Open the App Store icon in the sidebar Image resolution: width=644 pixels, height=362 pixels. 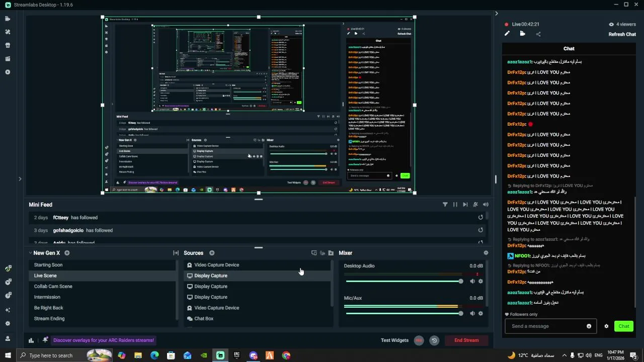click(x=8, y=45)
